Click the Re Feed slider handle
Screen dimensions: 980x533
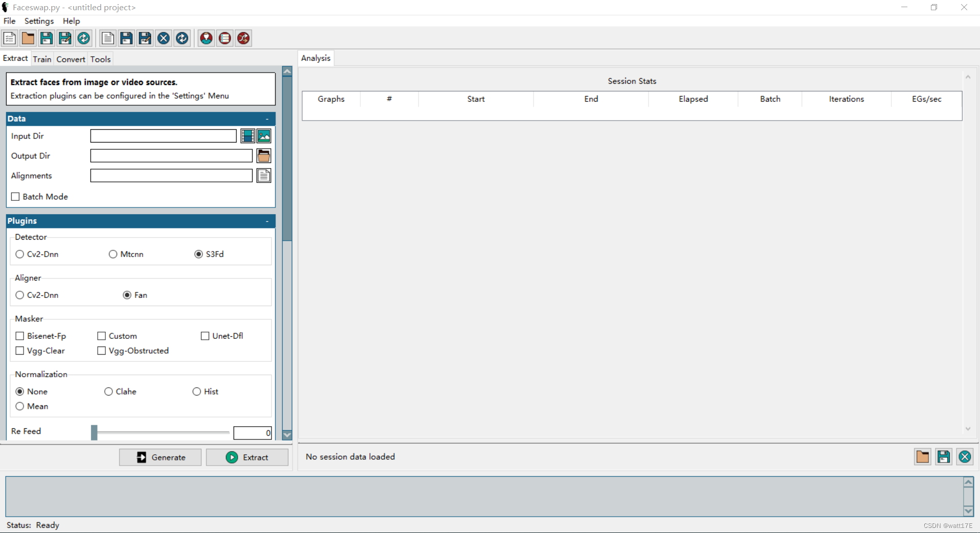94,432
